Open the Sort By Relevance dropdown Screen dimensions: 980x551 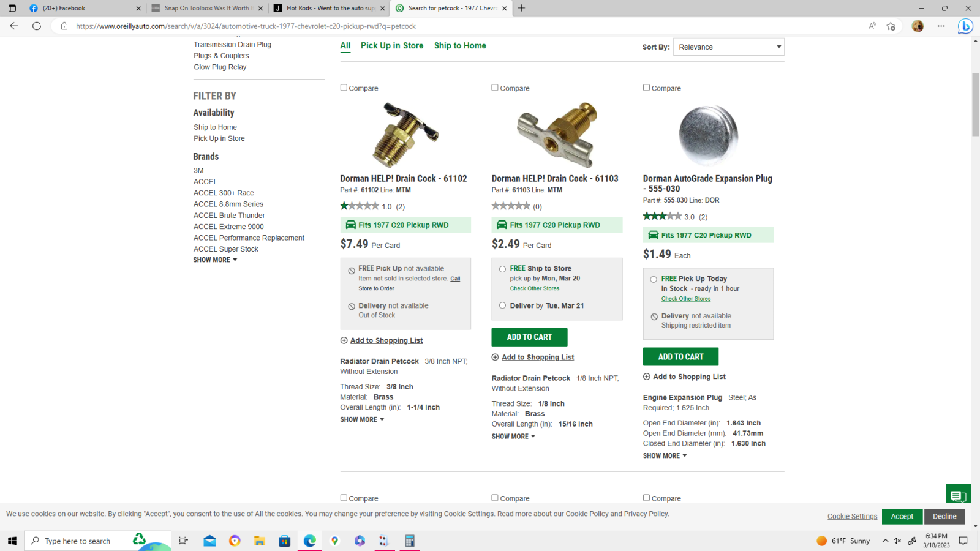[x=729, y=47]
